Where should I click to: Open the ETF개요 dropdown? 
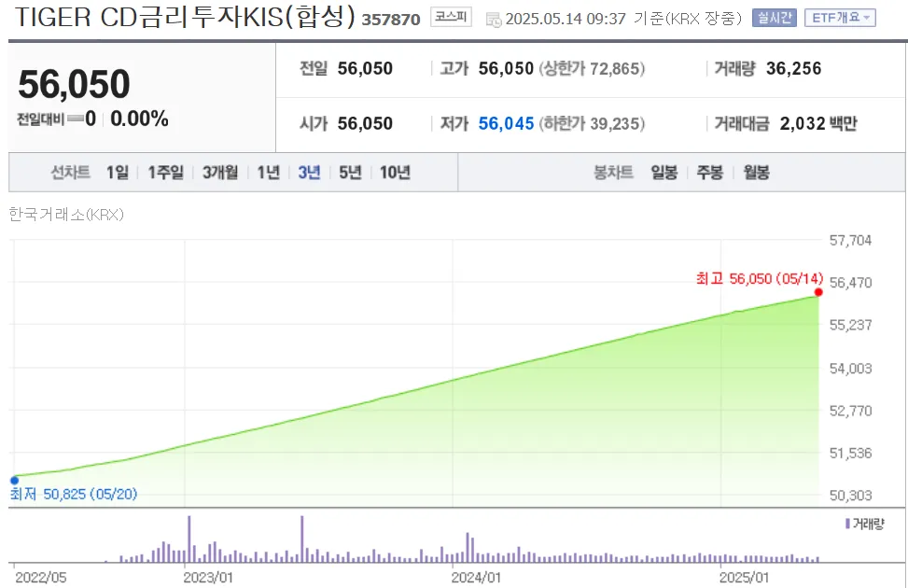coord(840,18)
